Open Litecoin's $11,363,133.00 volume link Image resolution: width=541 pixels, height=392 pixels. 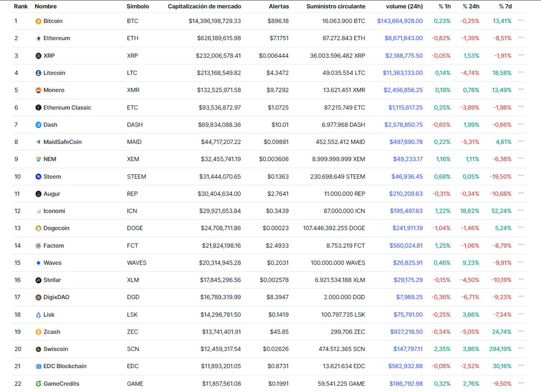pyautogui.click(x=403, y=73)
